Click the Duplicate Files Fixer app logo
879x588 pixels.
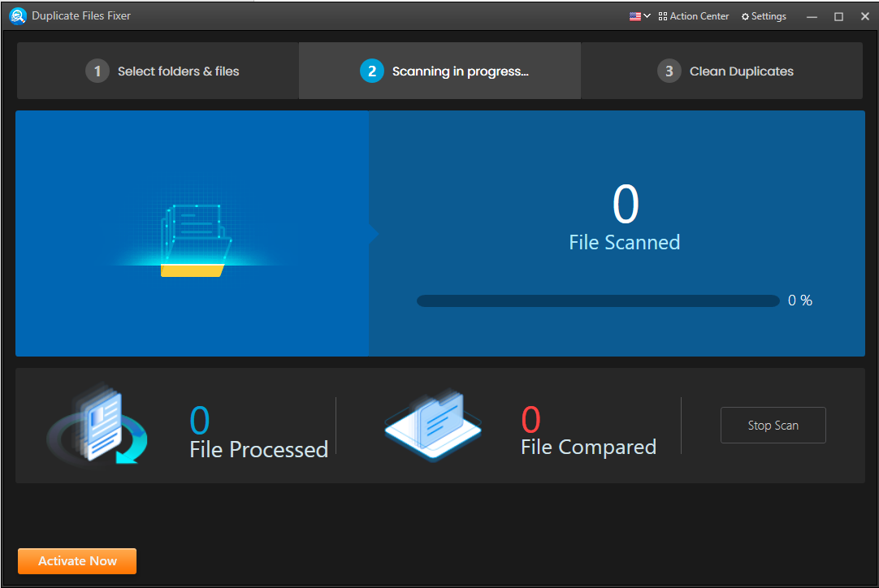click(18, 16)
